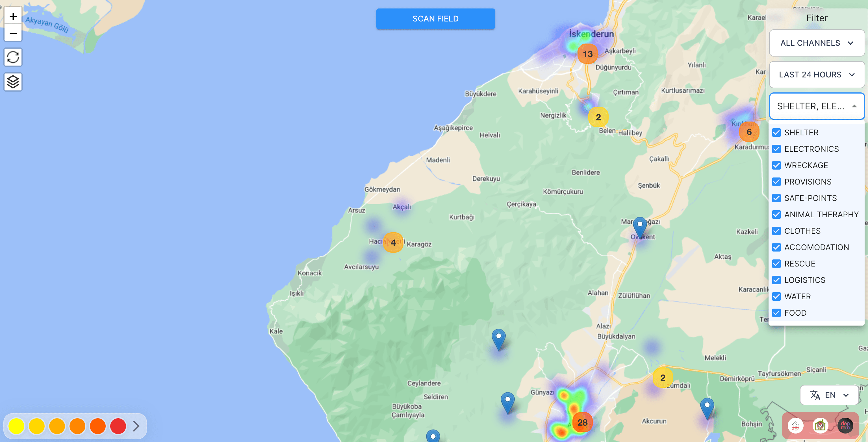Expand the color legend arrow

(136, 426)
